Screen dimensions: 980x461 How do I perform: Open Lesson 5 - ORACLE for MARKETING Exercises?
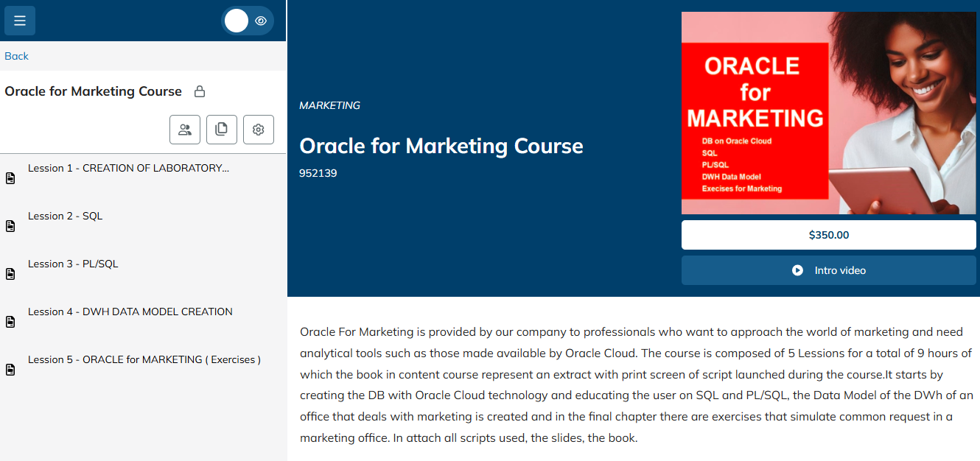[x=144, y=359]
